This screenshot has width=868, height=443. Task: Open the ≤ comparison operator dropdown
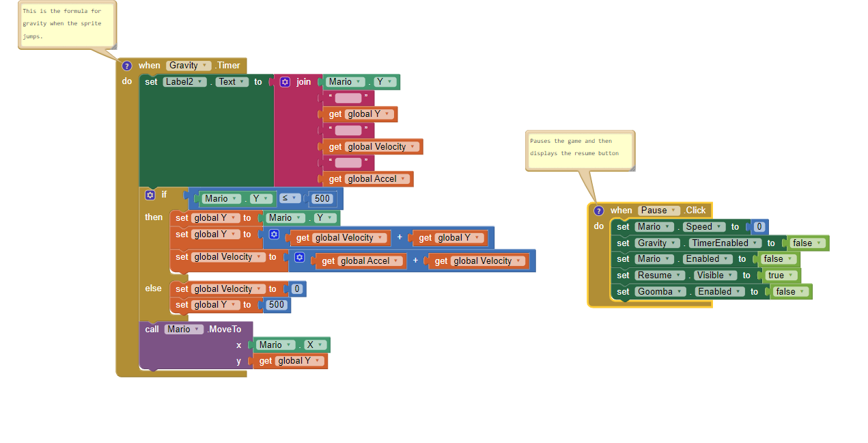(290, 198)
